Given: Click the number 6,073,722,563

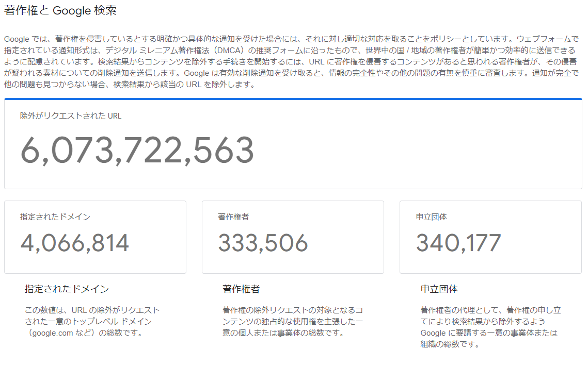Looking at the screenshot, I should point(137,151).
